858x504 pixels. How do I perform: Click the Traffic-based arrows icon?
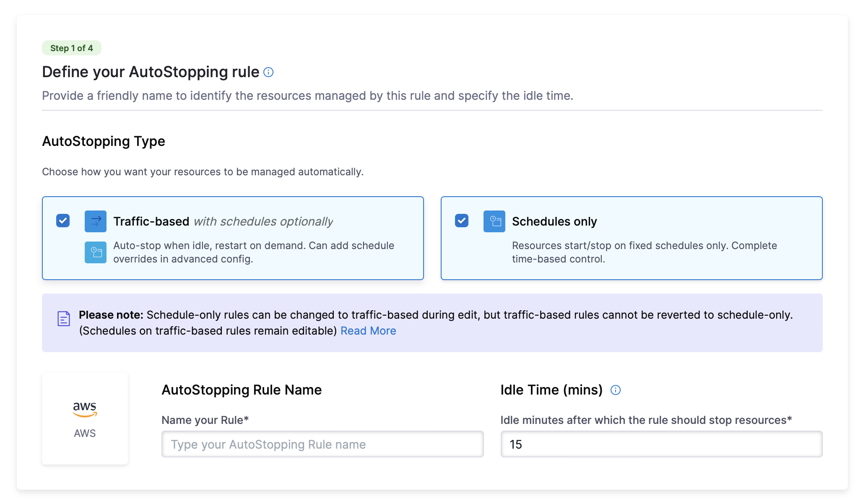(x=96, y=221)
